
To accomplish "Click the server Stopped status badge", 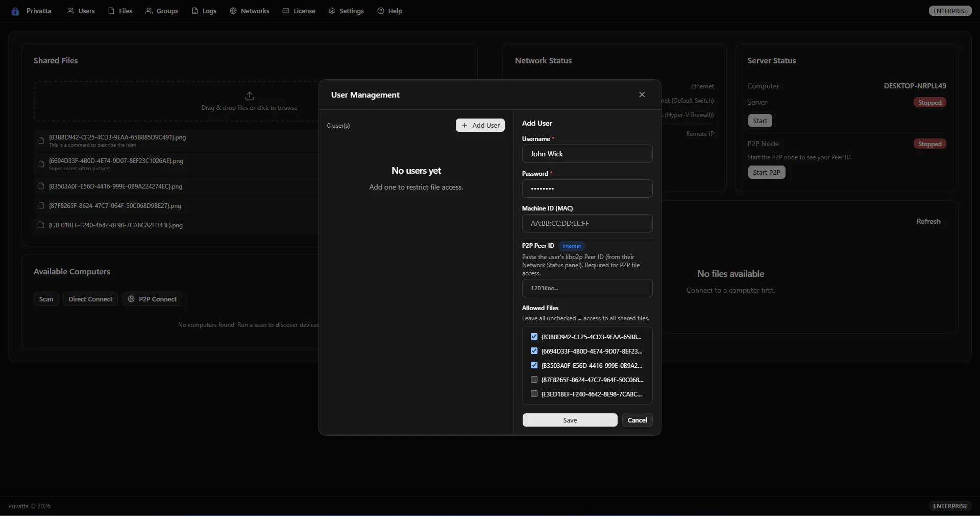I will [930, 103].
